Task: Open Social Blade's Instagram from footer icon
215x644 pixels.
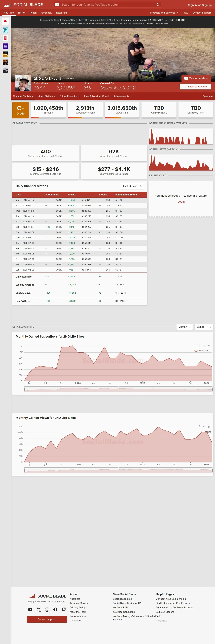Action: (x=47, y=610)
